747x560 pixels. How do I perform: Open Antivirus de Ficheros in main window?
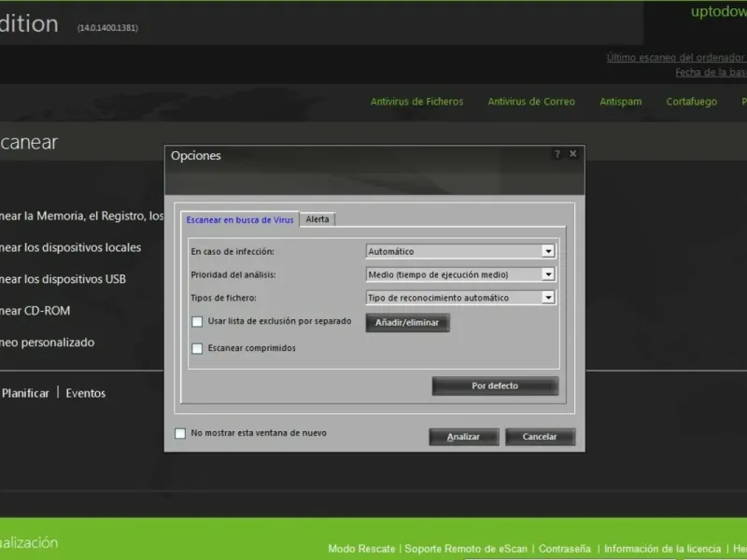point(416,102)
